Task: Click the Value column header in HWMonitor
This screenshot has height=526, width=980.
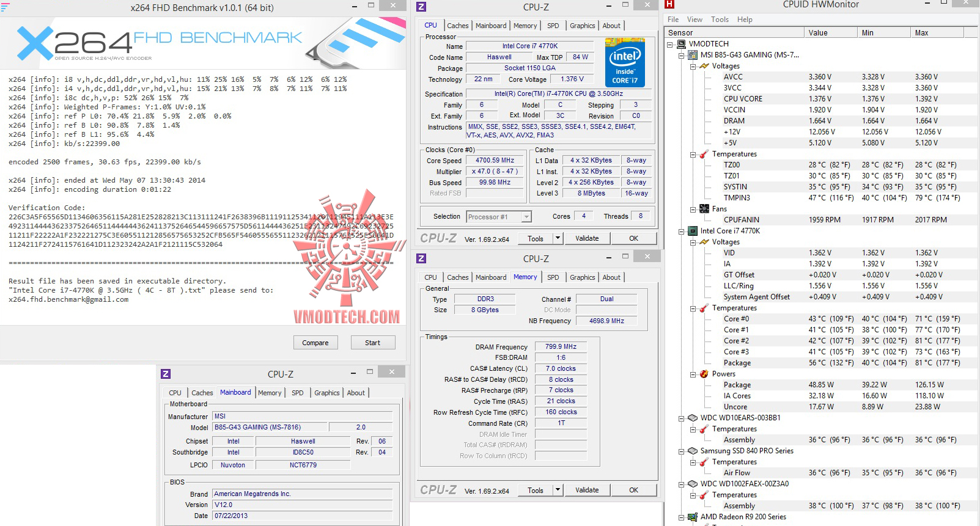Action: pos(831,33)
